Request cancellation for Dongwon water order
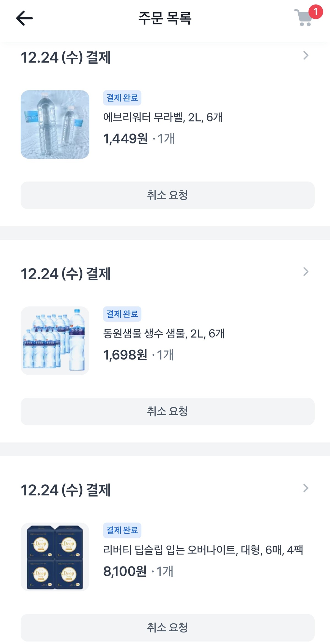 point(167,411)
